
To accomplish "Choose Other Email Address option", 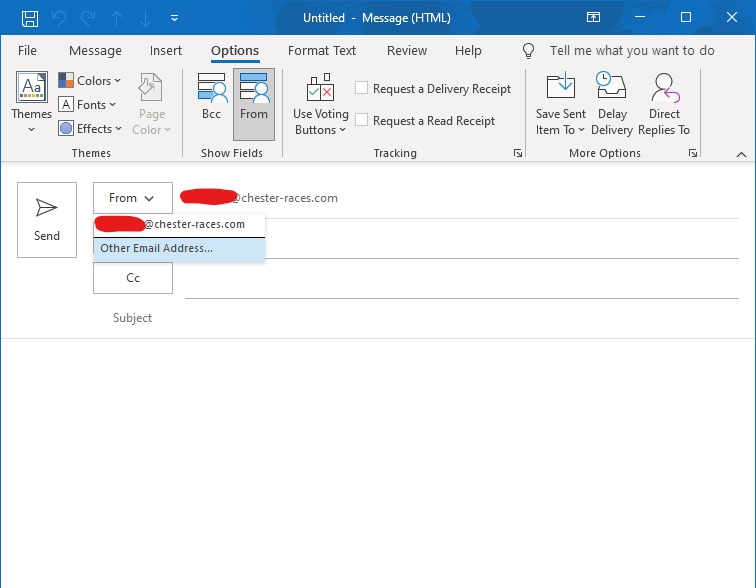I will 179,249.
